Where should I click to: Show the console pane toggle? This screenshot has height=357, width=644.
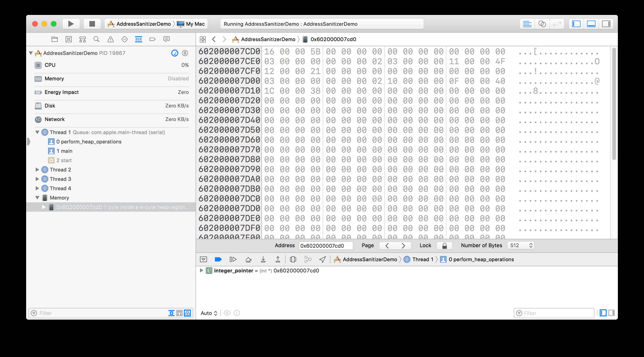[x=612, y=313]
